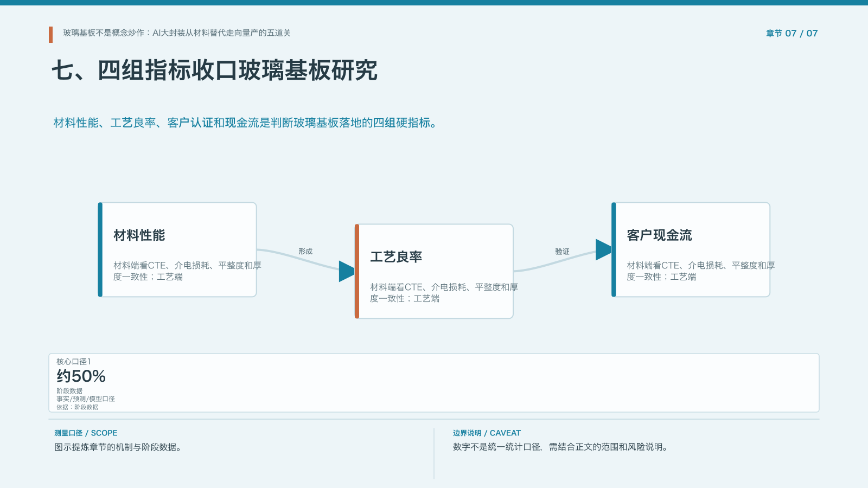The image size is (868, 488).
Task: Click the 验证 connector label
Action: click(562, 252)
